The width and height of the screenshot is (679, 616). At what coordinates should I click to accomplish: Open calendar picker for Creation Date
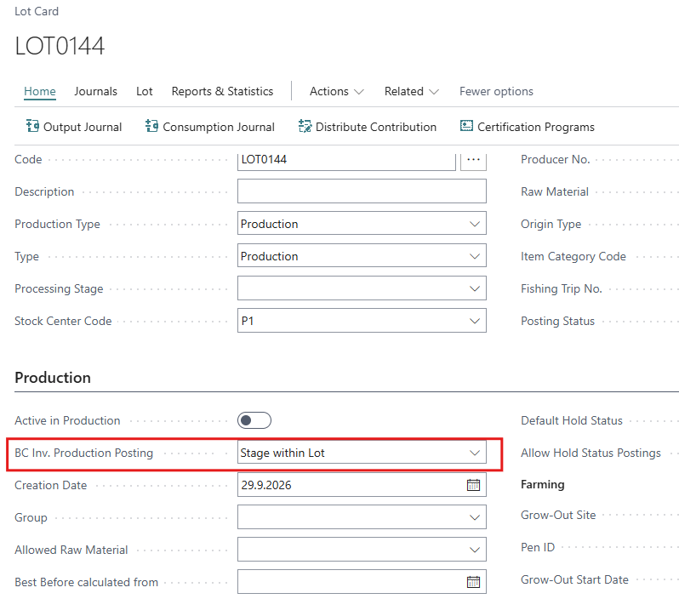pyautogui.click(x=473, y=485)
